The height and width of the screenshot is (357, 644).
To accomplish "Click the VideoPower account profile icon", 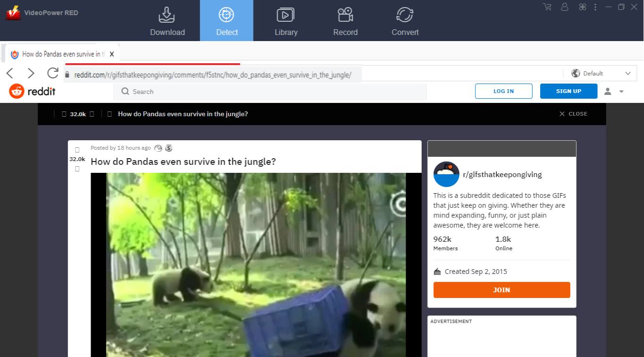I will 565,7.
